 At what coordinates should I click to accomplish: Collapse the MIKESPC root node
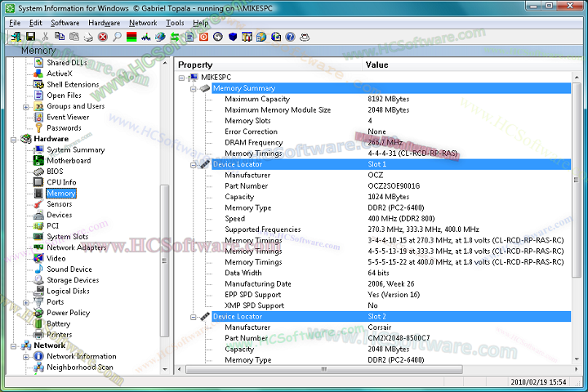[181, 78]
